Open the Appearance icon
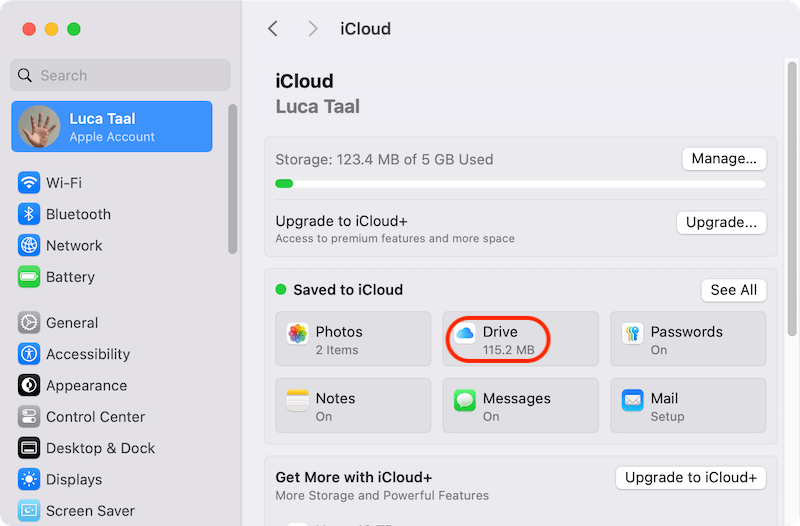 [29, 385]
